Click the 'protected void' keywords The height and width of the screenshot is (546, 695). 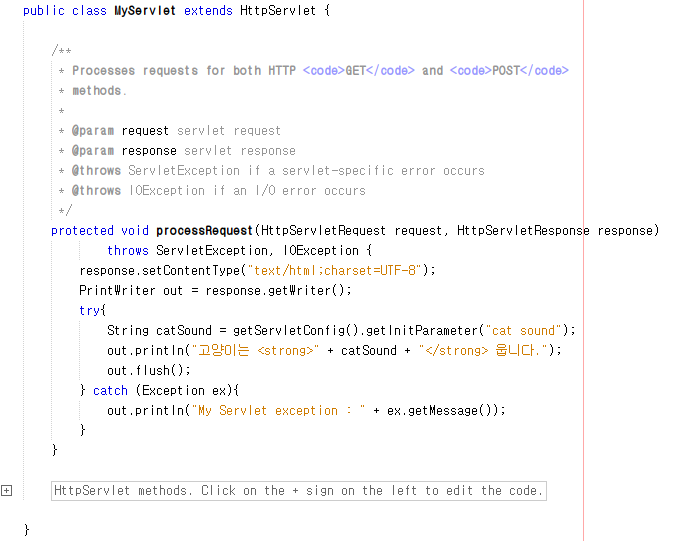(x=100, y=230)
